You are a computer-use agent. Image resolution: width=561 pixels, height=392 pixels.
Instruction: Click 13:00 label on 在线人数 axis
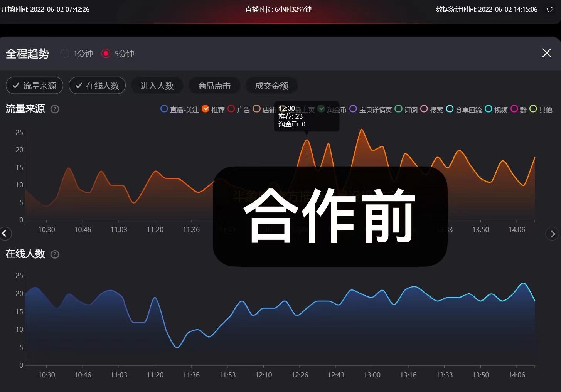pos(372,375)
